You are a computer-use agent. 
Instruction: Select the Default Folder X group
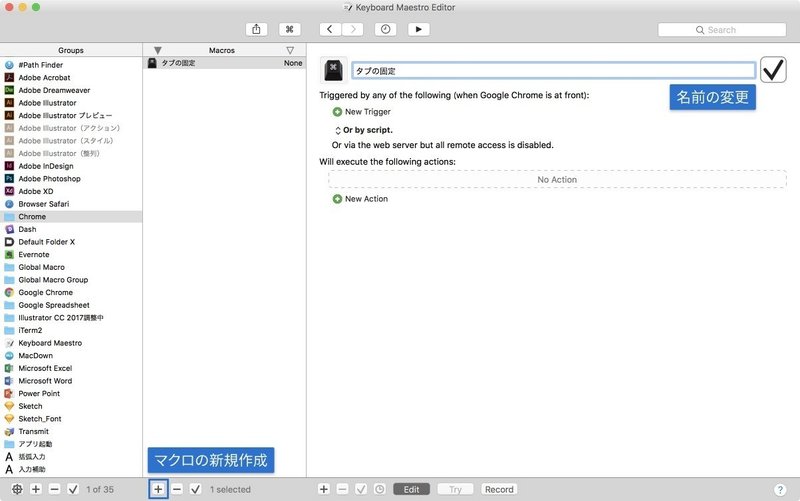click(71, 242)
